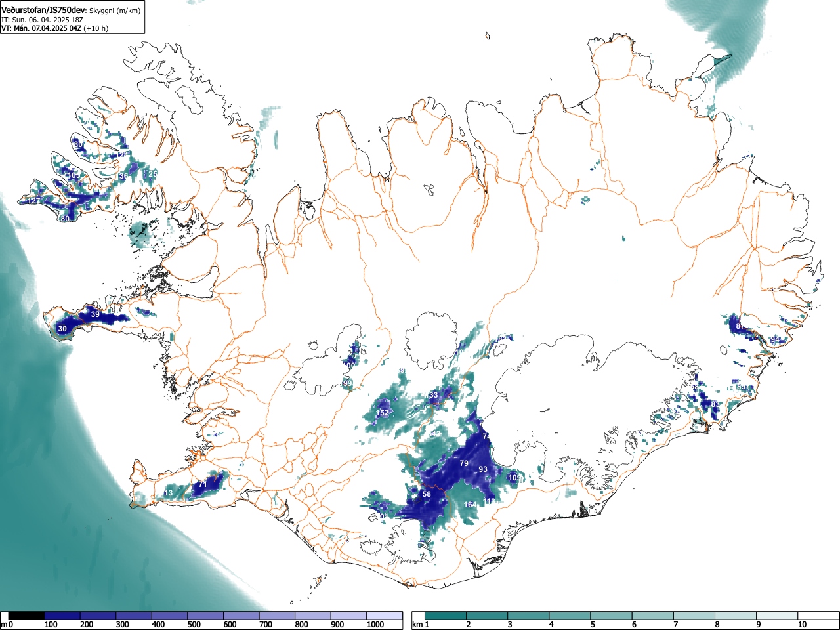Click the visibility value 36 on the map
The image size is (840, 630).
pyautogui.click(x=123, y=176)
